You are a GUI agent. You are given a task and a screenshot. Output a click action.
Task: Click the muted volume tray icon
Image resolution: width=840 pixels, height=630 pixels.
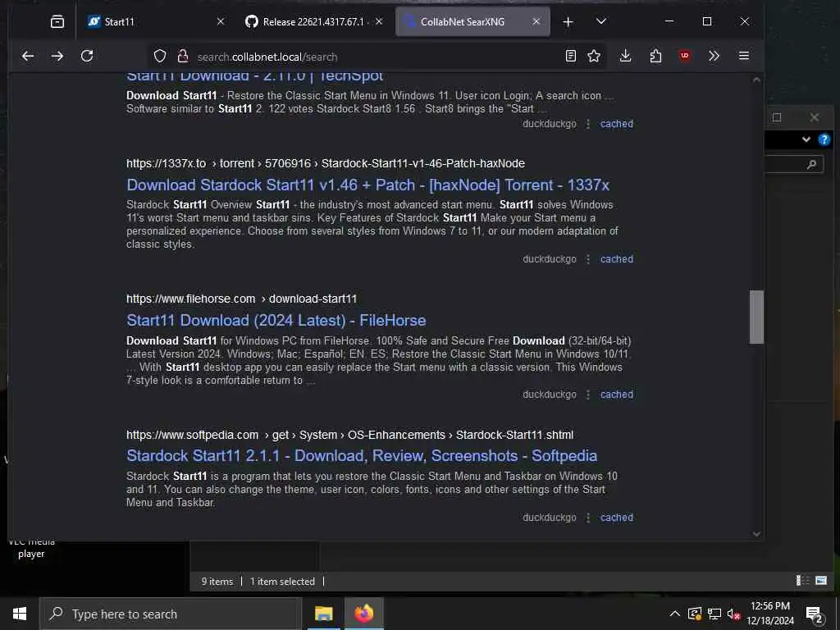click(733, 614)
